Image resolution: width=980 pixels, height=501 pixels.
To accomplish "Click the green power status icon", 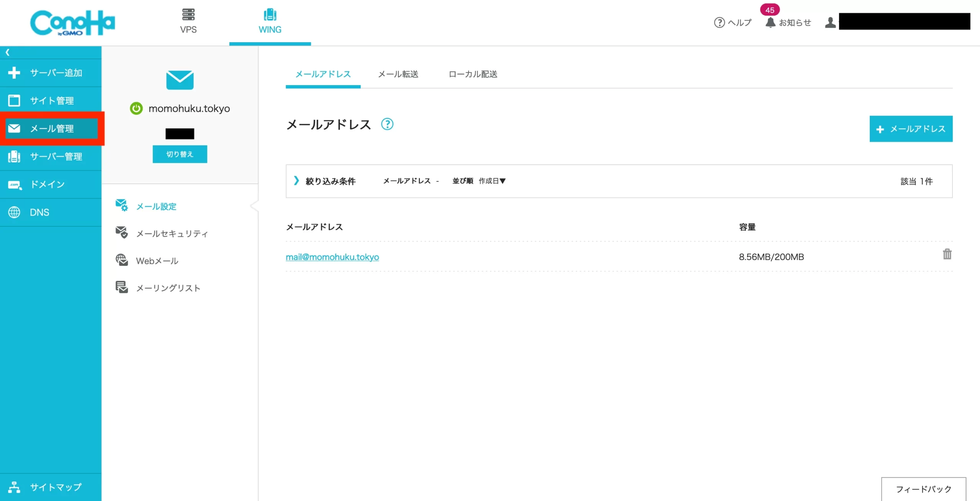I will (x=136, y=108).
